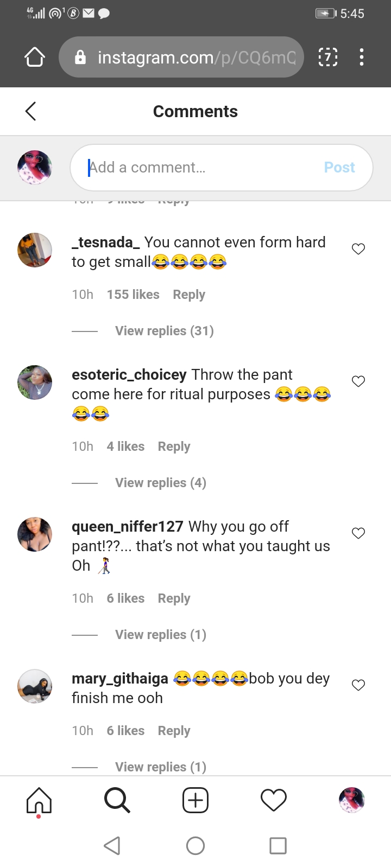
Task: Open esoteric_choicey's profile picture
Action: (35, 382)
